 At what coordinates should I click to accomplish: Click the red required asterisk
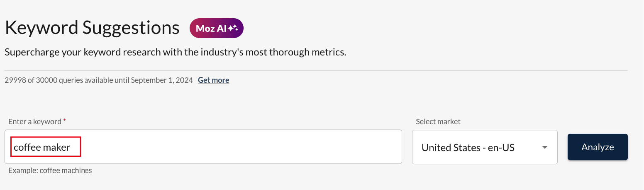(64, 121)
